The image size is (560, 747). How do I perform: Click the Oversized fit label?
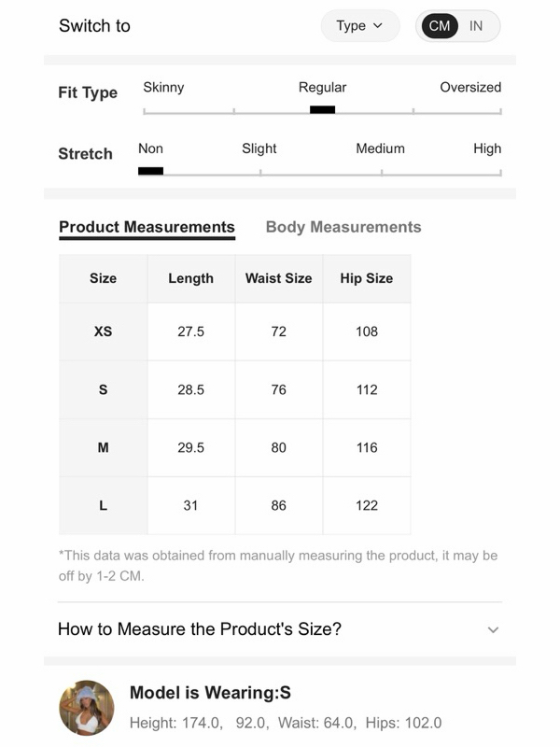click(470, 87)
